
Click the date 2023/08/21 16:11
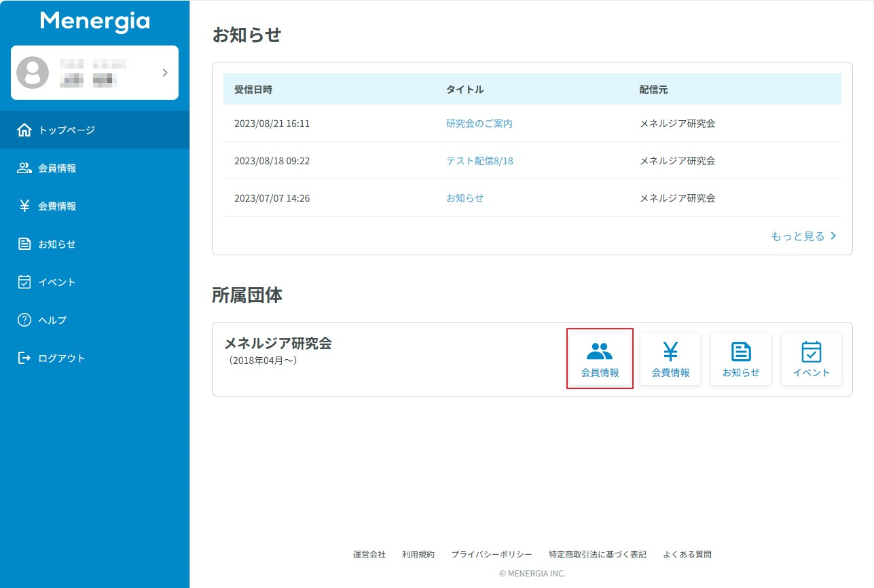click(272, 124)
